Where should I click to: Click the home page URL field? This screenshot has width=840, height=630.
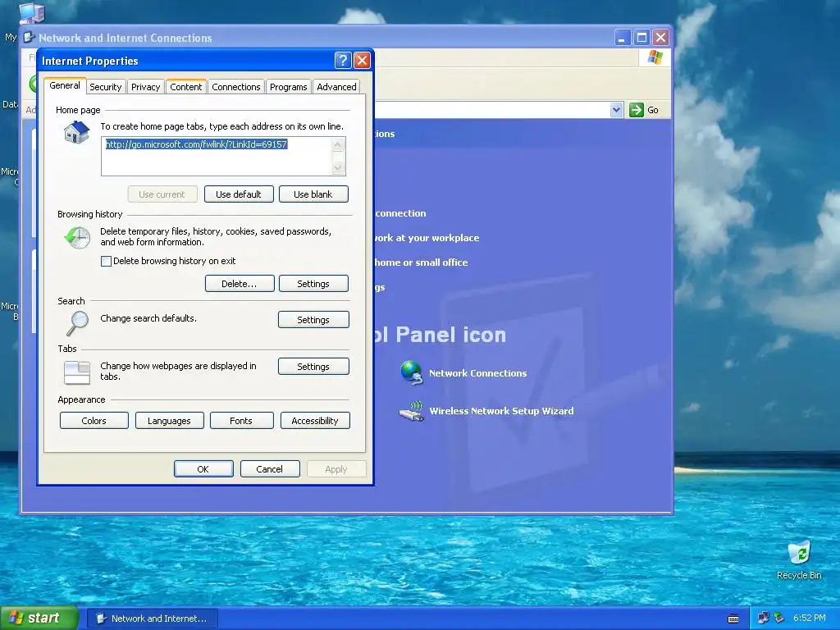[223, 156]
